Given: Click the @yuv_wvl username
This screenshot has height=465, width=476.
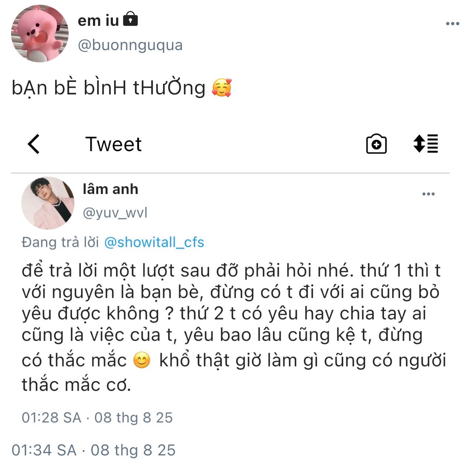Looking at the screenshot, I should (115, 213).
